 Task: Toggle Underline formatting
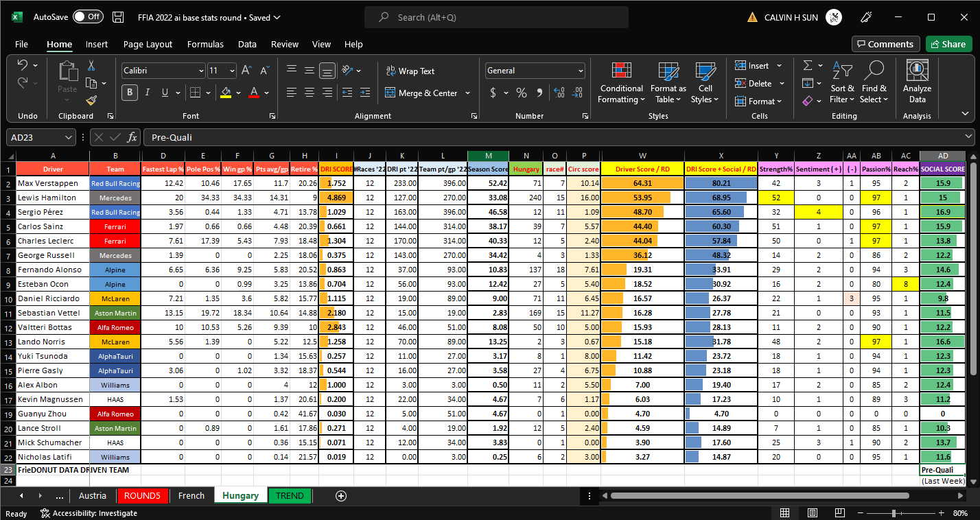pyautogui.click(x=165, y=93)
